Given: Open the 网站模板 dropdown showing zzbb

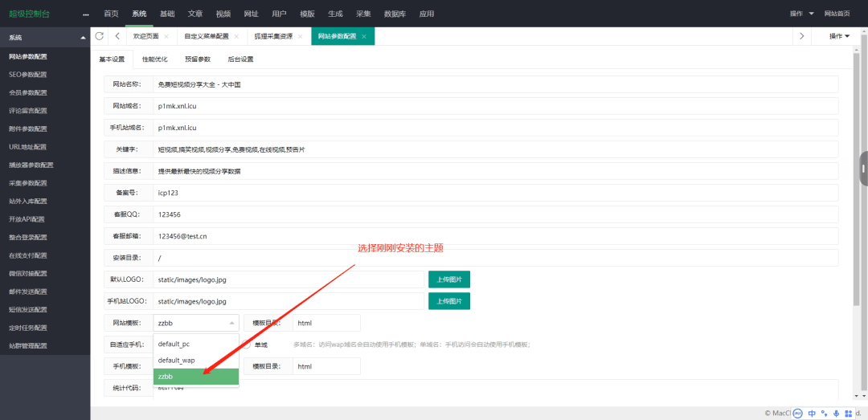Looking at the screenshot, I should [x=196, y=323].
